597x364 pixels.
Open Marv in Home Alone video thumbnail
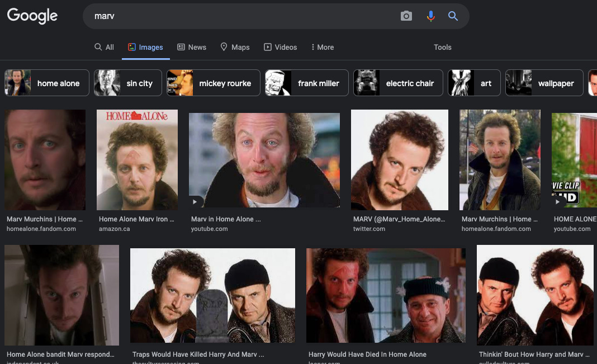coord(264,160)
